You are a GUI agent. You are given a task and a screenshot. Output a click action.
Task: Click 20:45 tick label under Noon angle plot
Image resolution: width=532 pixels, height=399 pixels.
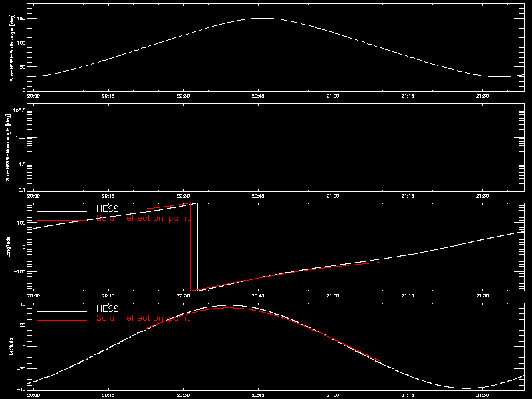258,196
